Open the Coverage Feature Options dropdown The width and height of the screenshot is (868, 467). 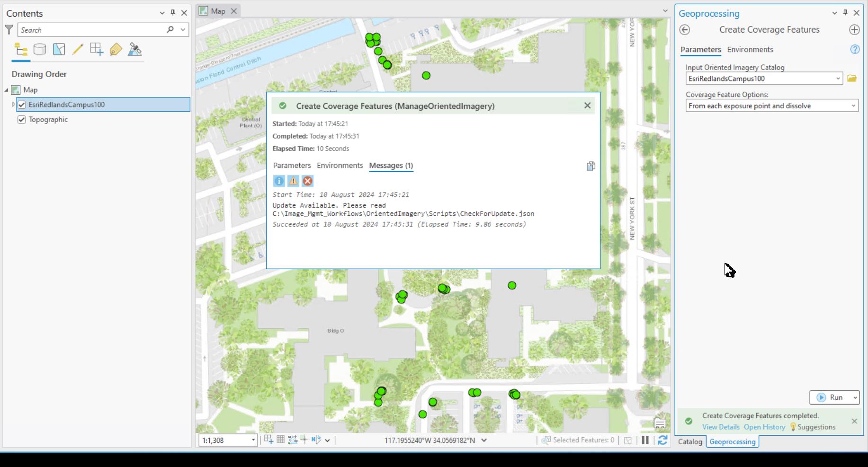point(854,106)
